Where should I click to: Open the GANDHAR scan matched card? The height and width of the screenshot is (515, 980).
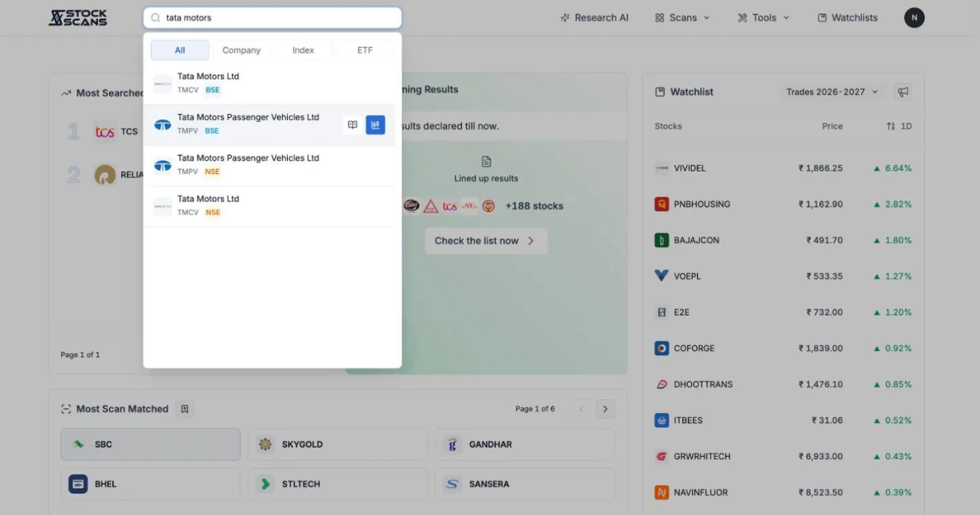pos(525,444)
